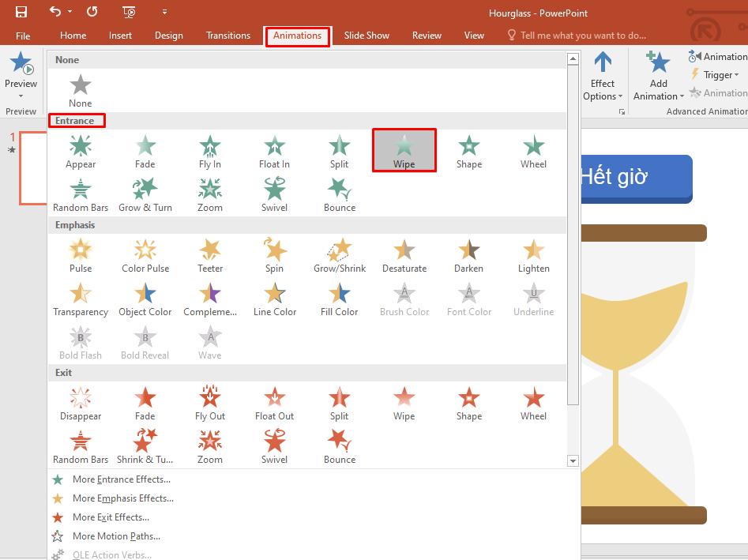This screenshot has height=560, width=748.
Task: Open the Effect Options dropdown
Action: pyautogui.click(x=603, y=77)
